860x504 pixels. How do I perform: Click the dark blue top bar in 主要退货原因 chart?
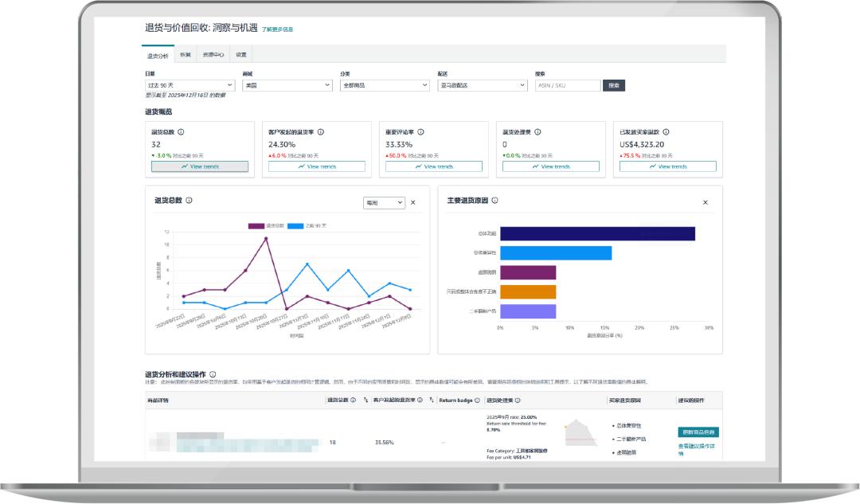(x=597, y=233)
